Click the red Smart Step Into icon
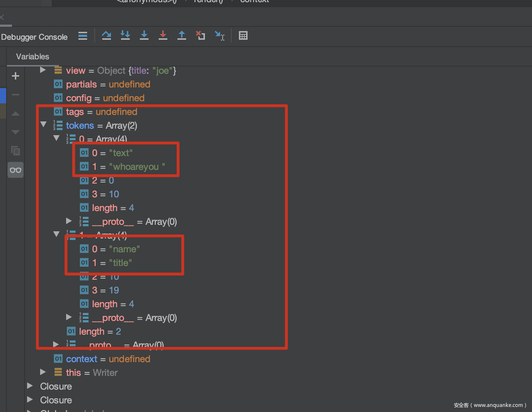Image resolution: width=532 pixels, height=412 pixels. point(163,35)
